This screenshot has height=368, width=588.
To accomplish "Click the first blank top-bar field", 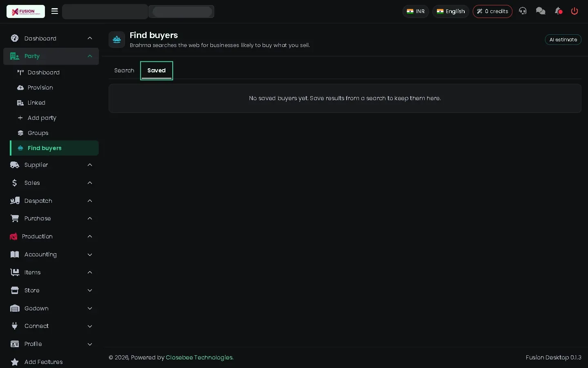I will pyautogui.click(x=105, y=11).
